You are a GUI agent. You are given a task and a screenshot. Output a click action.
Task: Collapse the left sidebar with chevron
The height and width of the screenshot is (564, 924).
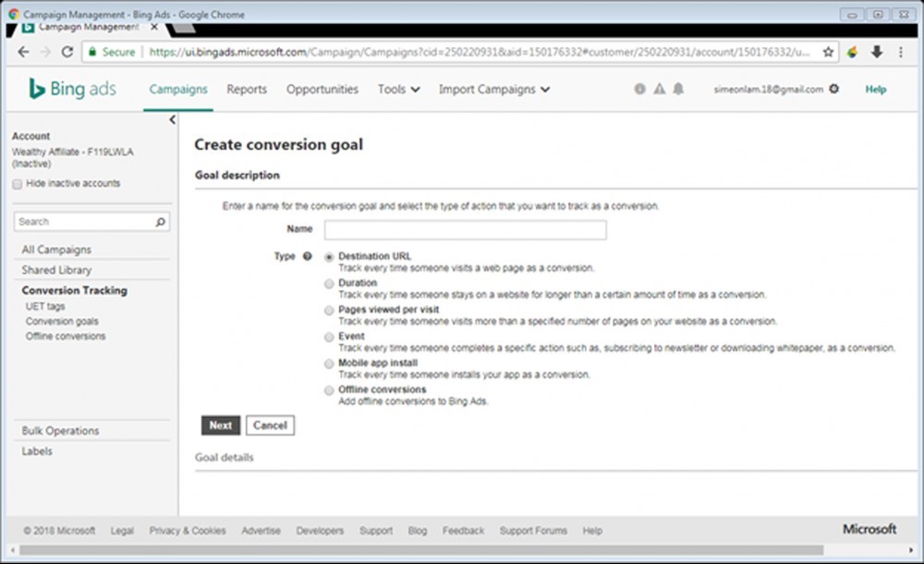point(172,120)
